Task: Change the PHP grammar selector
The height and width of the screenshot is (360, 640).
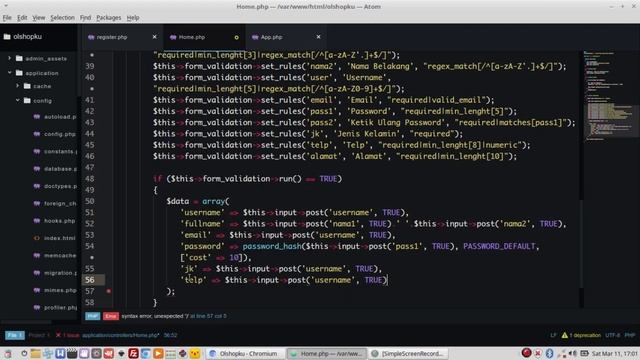Action: pyautogui.click(x=630, y=335)
